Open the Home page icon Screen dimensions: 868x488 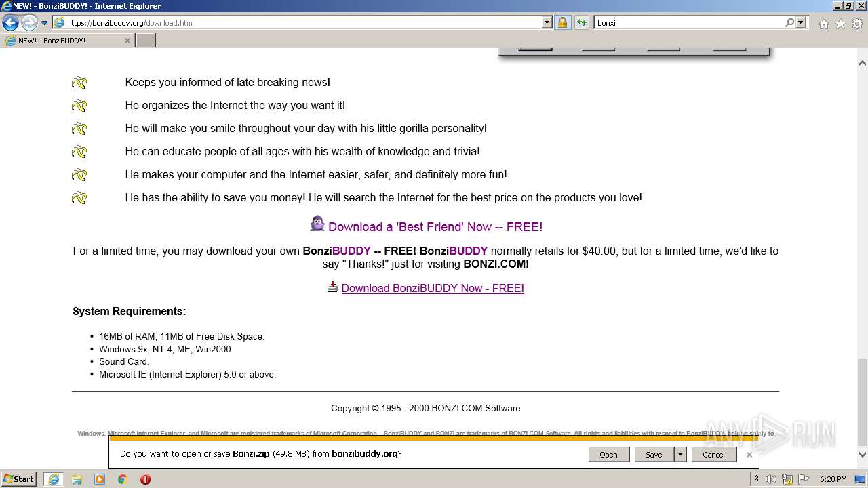tap(823, 24)
